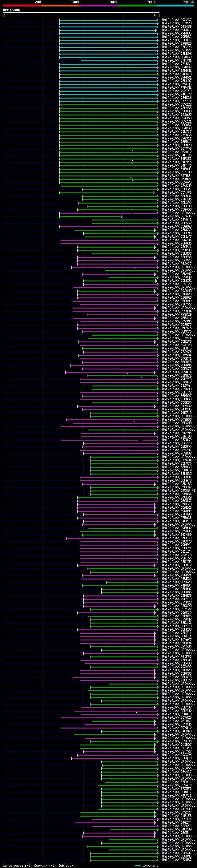Screen dimensions: 197x868
Task: Click the short green bar of UniRef100_Q676W5
Action: 91,217
